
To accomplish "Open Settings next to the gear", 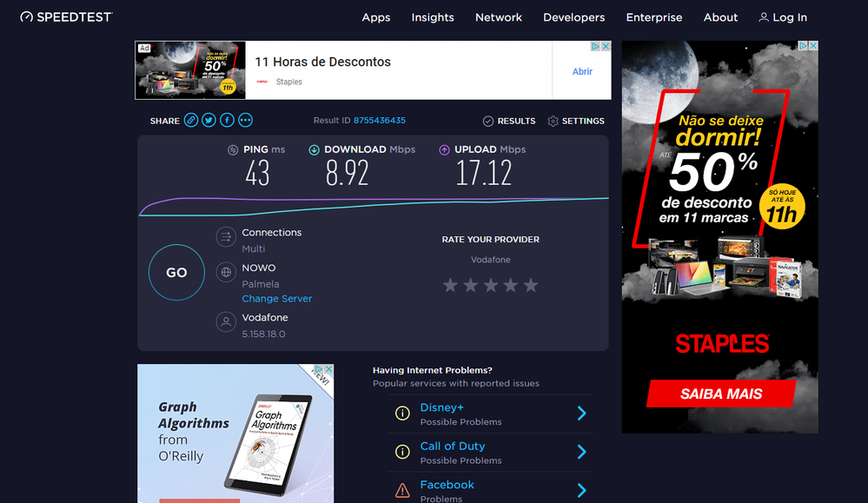I will [x=576, y=122].
